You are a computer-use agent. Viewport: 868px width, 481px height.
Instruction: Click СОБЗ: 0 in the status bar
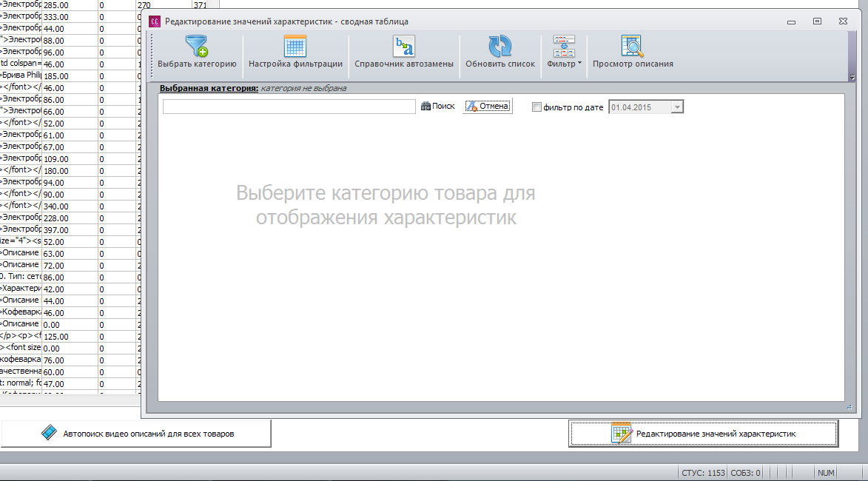point(745,473)
